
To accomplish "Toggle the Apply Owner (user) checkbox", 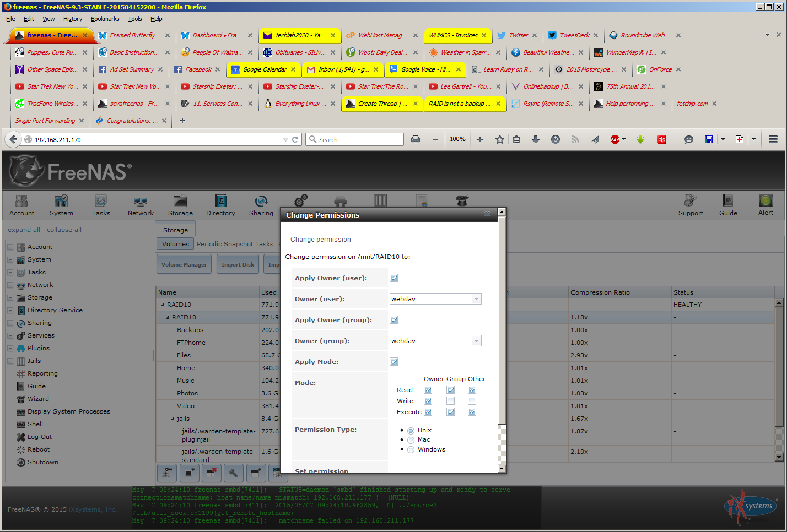I will 394,278.
